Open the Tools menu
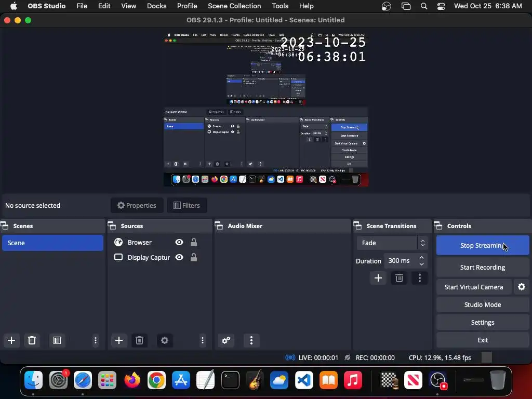 coord(280,6)
